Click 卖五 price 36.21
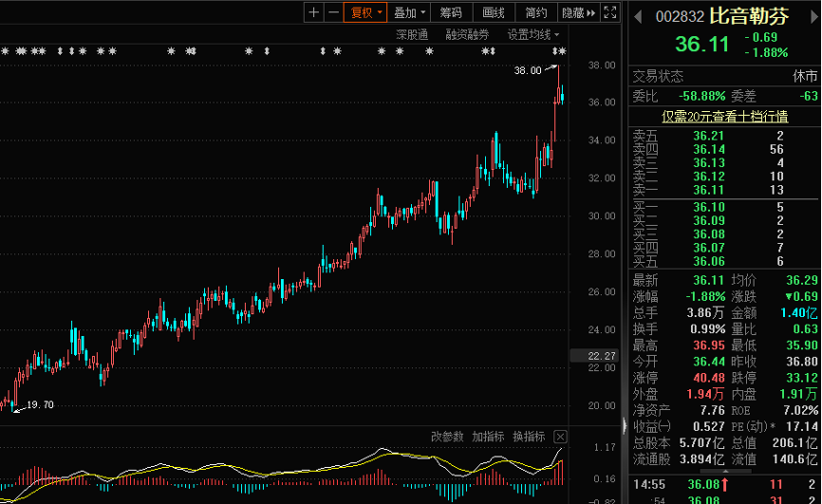This screenshot has height=504, width=822. 709,136
